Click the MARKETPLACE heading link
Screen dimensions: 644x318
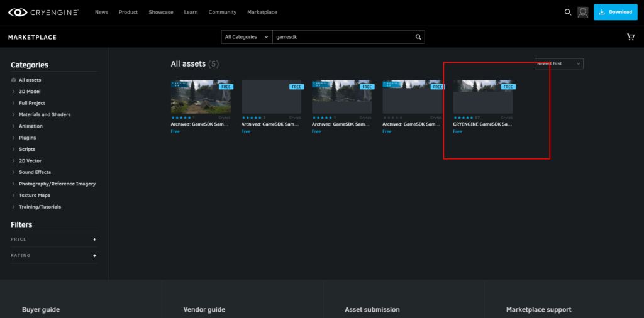click(33, 37)
